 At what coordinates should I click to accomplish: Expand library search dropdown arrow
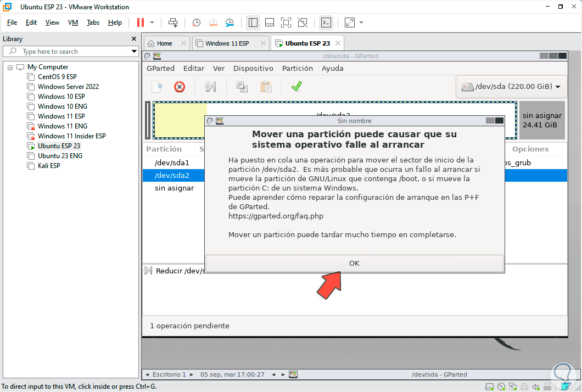point(134,52)
